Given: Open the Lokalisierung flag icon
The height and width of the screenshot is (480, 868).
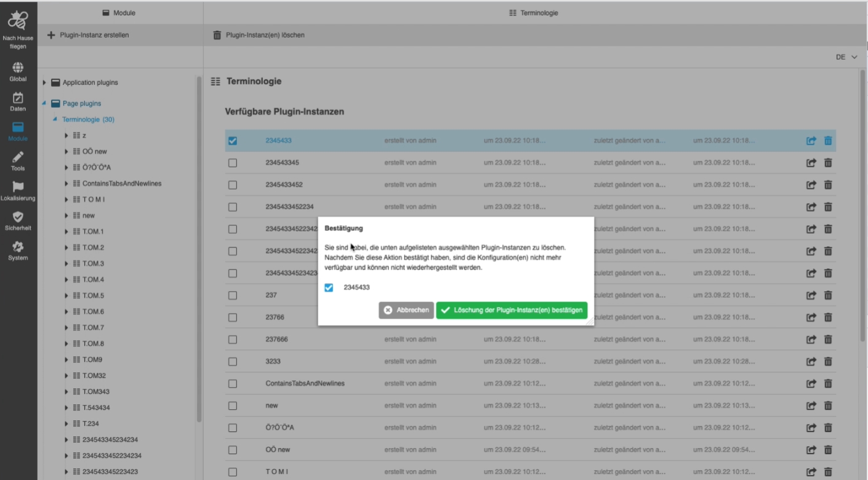Looking at the screenshot, I should 18,187.
